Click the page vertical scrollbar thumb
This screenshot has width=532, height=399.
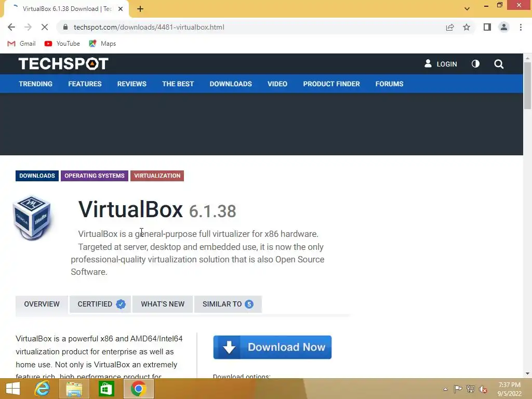527,86
